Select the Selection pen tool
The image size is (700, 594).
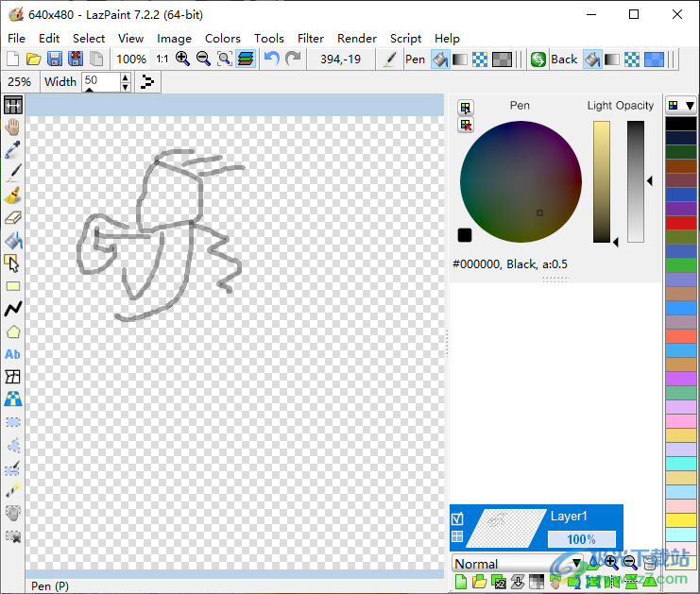(x=13, y=467)
